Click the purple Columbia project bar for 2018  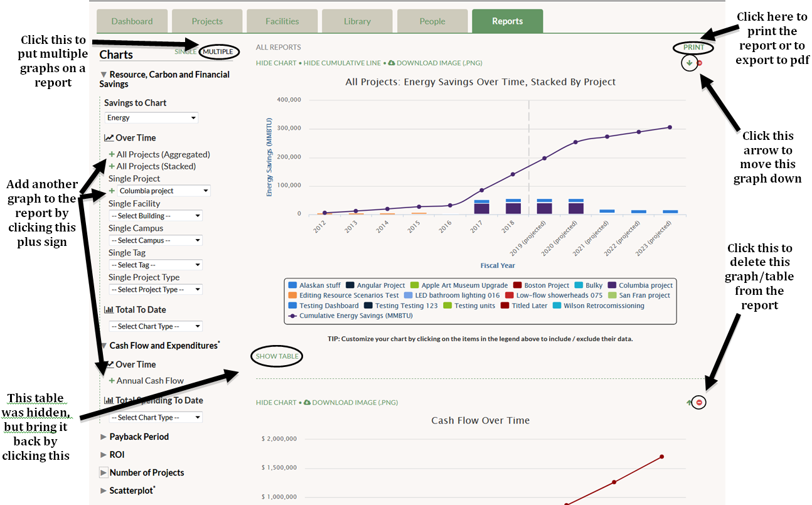pyautogui.click(x=513, y=208)
